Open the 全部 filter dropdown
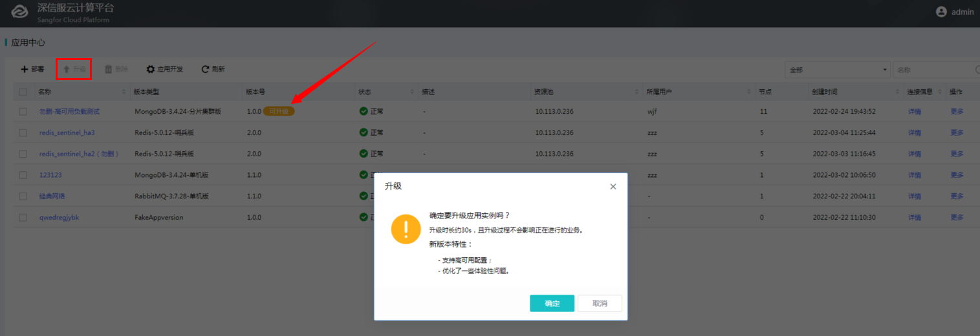Viewport: 980px width, 336px height. tap(838, 70)
